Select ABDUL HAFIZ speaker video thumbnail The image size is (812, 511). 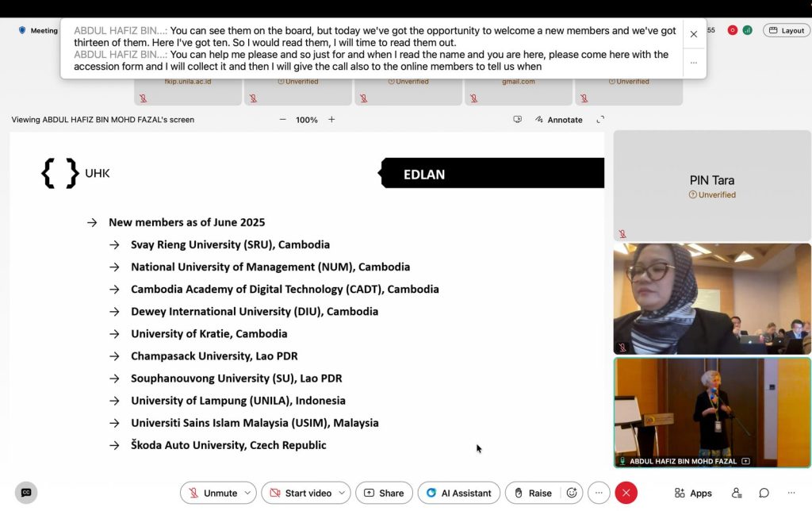click(711, 411)
